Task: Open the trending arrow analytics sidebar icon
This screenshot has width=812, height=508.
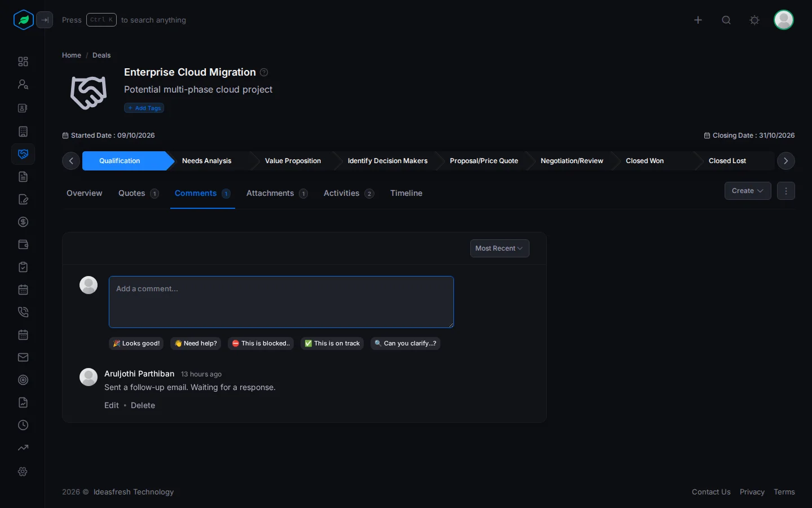Action: pos(23,448)
